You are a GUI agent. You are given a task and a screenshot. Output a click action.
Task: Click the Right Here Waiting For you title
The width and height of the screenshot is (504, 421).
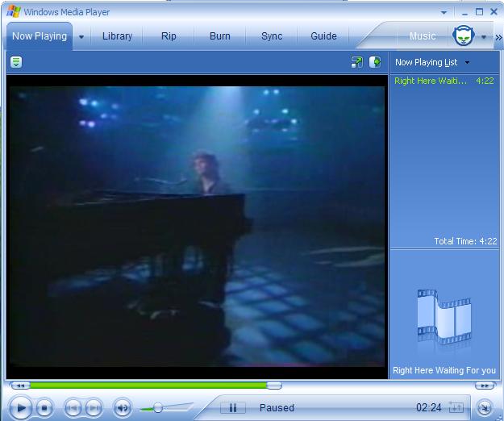tap(444, 370)
